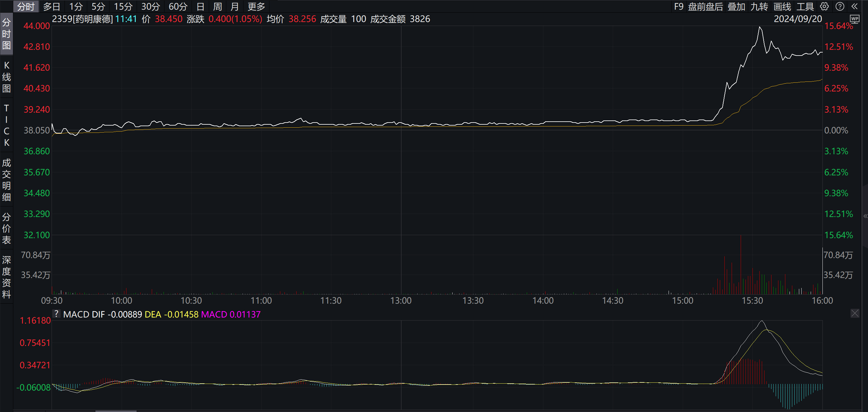Viewport: 868px width, 412px height.
Task: Click the circular help question-mark icon
Action: pos(840,6)
